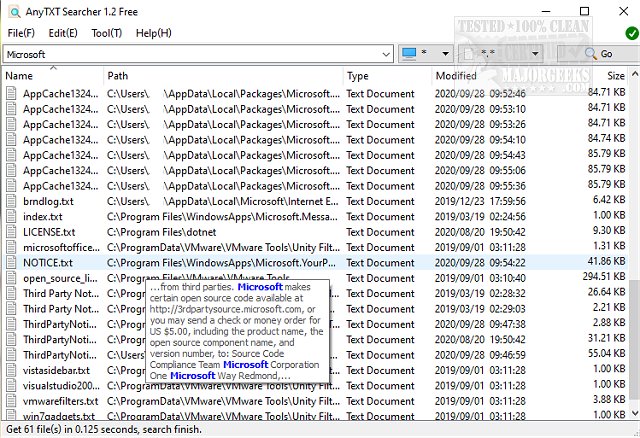Click file icon of ThirdPartyNoti row 2.88 KB
This screenshot has height=438, width=640.
click(11, 324)
